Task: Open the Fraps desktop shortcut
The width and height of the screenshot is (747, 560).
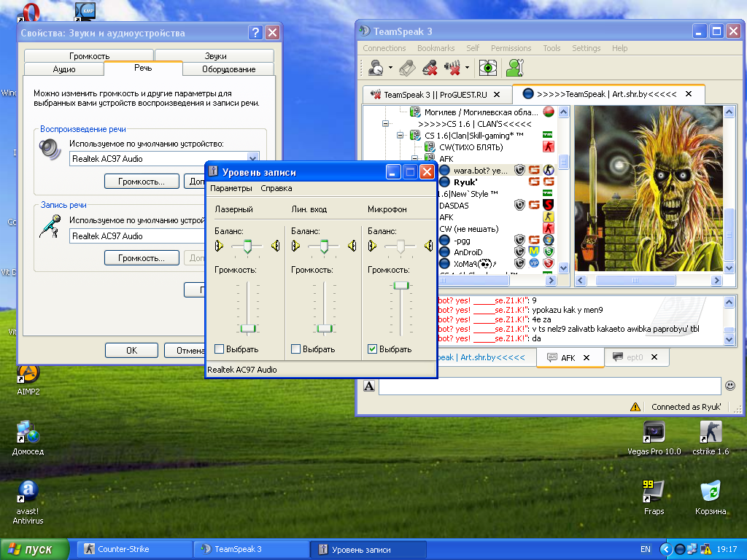Action: 654,497
